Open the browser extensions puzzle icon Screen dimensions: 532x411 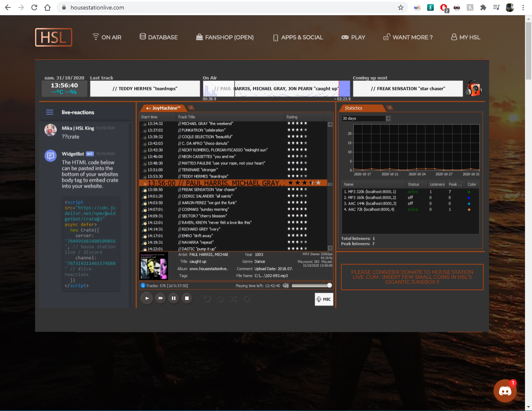click(x=483, y=7)
